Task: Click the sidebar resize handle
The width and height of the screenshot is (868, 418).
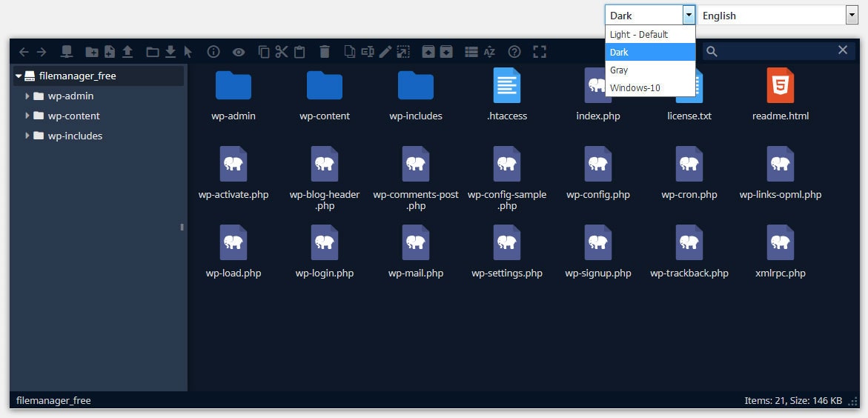Action: coord(182,228)
